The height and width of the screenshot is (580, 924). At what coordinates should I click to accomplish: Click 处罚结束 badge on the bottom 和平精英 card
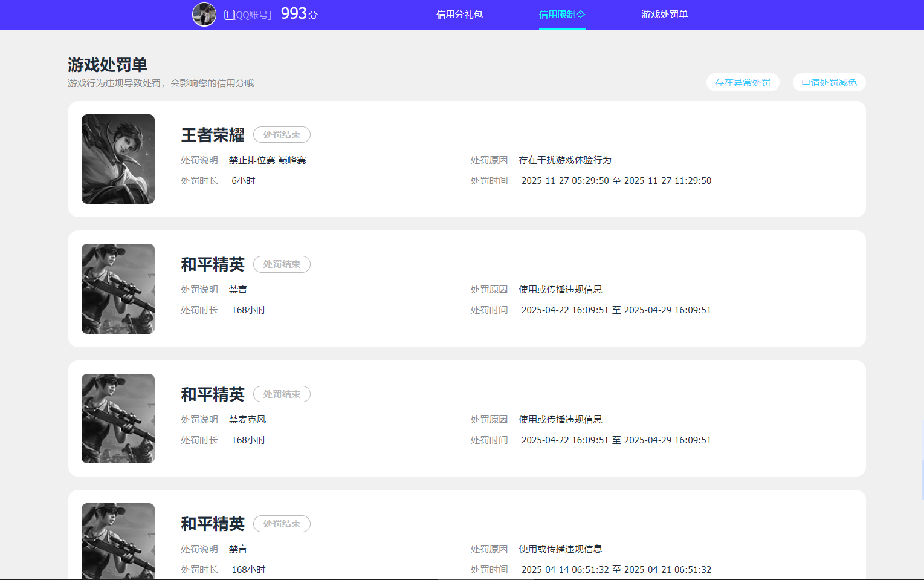[x=282, y=523]
